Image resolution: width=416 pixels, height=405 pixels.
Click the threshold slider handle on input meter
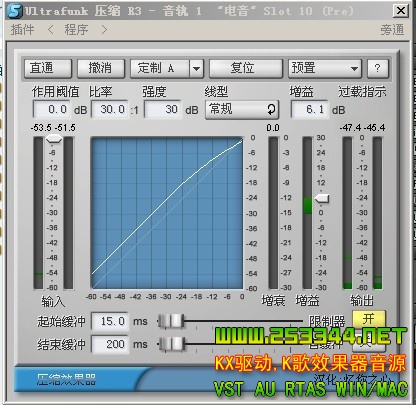click(54, 138)
